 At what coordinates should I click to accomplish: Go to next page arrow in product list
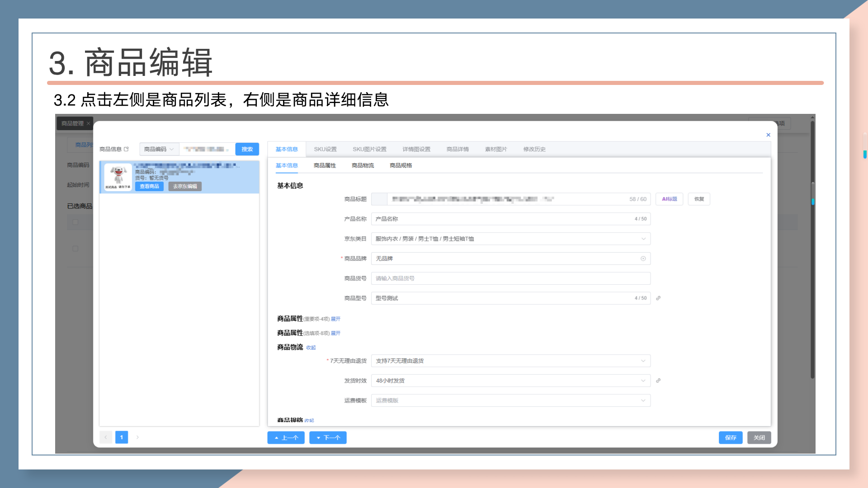137,437
